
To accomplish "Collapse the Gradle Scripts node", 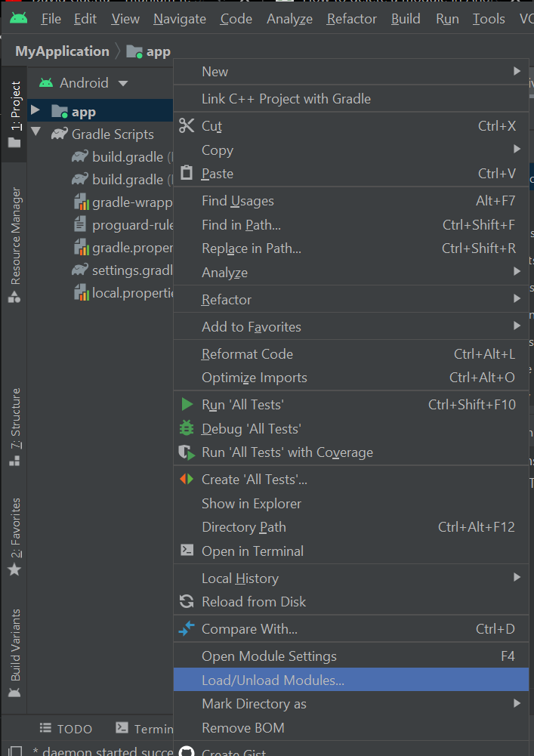I will pos(35,134).
